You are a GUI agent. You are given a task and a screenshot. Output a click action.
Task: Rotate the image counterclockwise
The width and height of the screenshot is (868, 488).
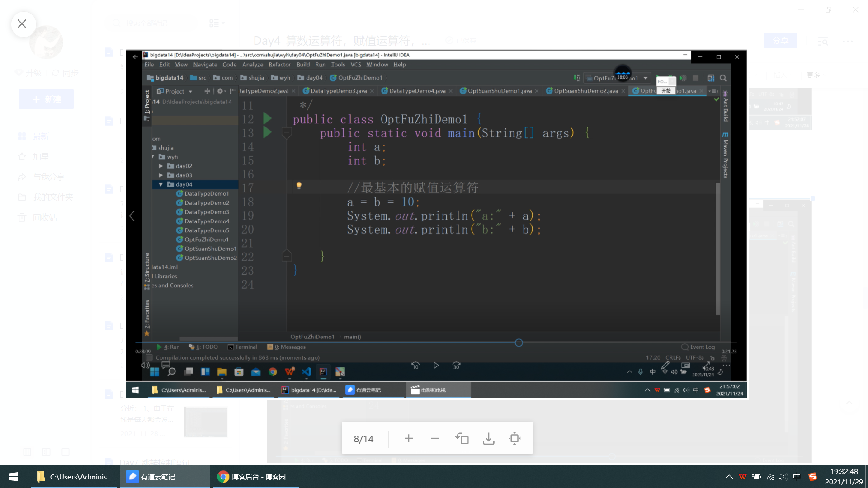(462, 439)
